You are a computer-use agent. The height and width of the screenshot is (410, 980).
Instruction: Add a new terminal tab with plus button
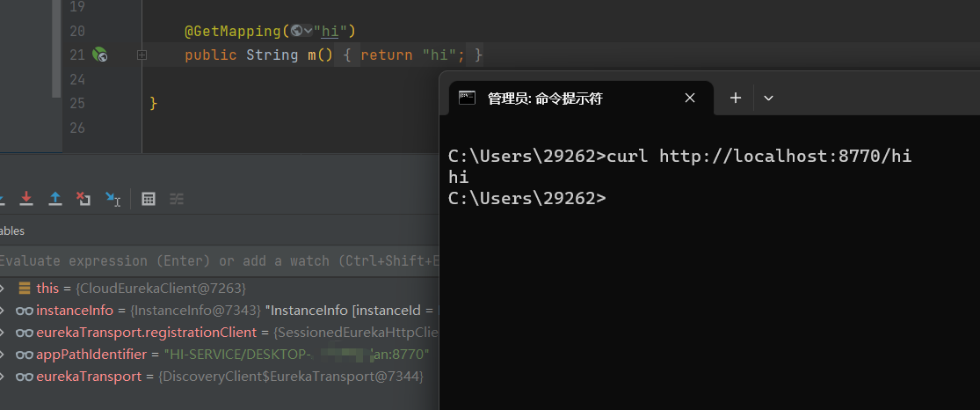click(x=736, y=99)
